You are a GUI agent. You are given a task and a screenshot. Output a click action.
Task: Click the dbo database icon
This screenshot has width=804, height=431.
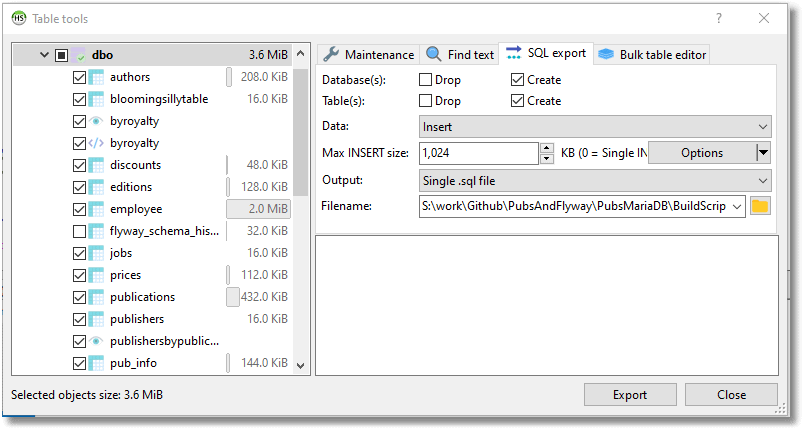(79, 55)
